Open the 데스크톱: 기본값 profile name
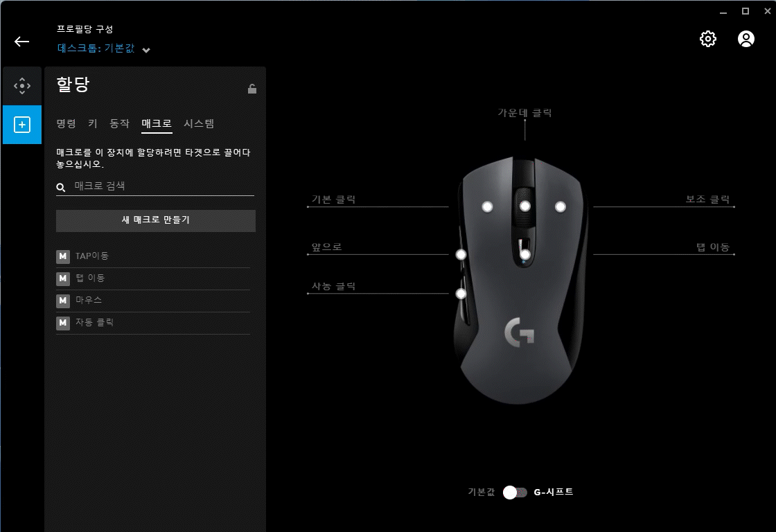This screenshot has width=776, height=532. coord(96,48)
